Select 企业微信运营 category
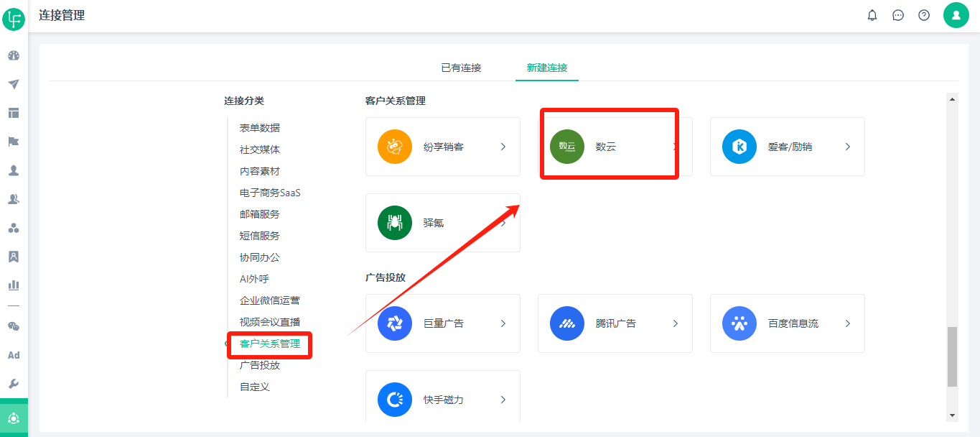Viewport: 980px width, 437px height. (x=270, y=300)
